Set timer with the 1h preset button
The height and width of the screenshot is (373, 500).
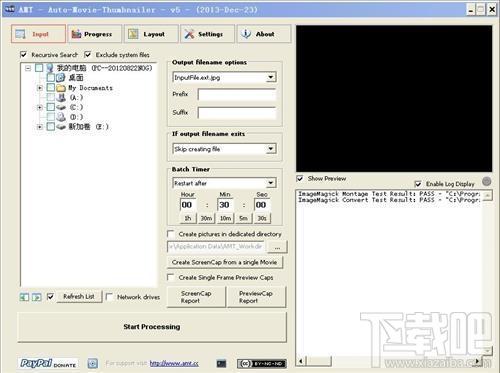tap(188, 218)
